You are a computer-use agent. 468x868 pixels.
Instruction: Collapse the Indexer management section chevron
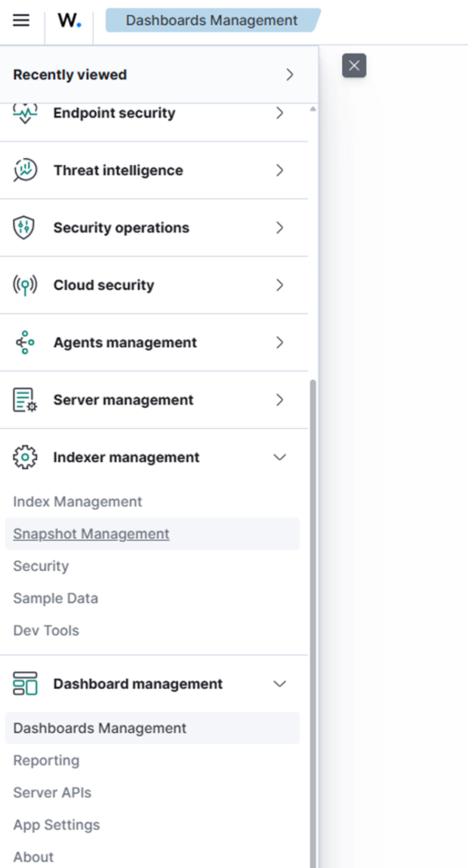(279, 457)
